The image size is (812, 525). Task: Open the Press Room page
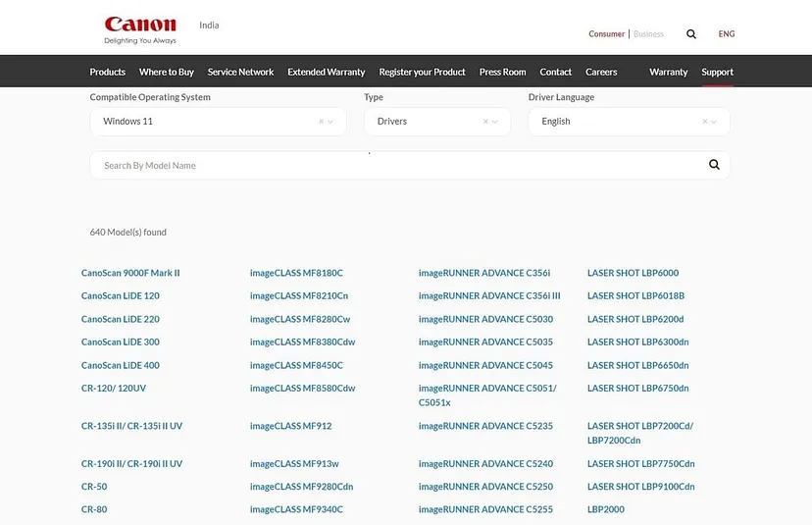[x=502, y=72]
